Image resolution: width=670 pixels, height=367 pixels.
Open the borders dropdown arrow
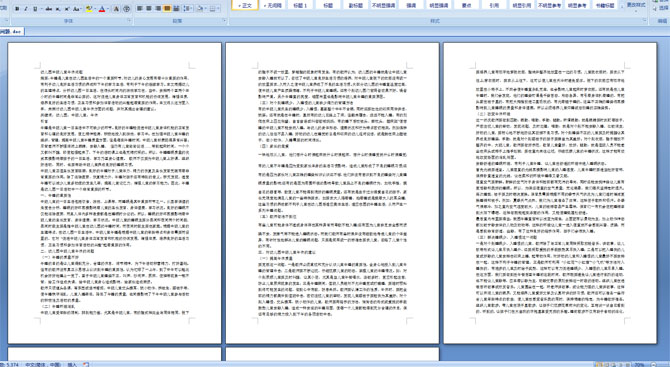218,8
